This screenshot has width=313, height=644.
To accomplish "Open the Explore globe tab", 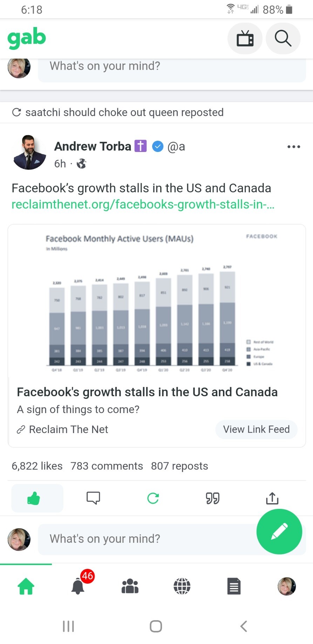I will (x=182, y=586).
